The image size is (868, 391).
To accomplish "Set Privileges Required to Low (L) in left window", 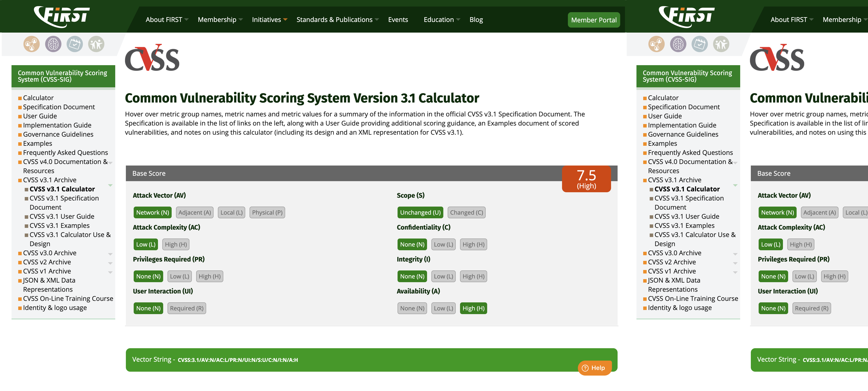I will pyautogui.click(x=180, y=276).
